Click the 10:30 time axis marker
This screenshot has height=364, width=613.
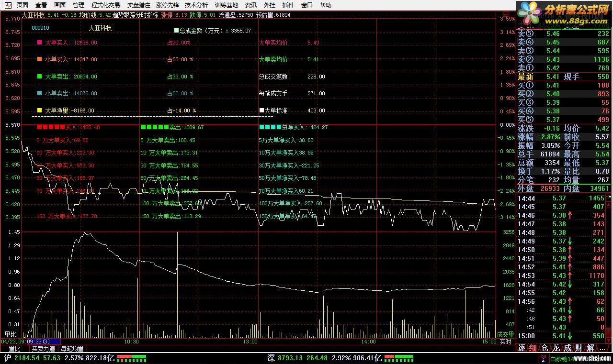pyautogui.click(x=131, y=342)
